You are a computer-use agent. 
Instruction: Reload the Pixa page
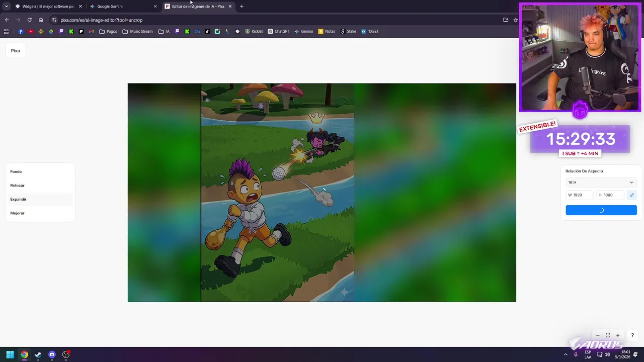point(29,20)
